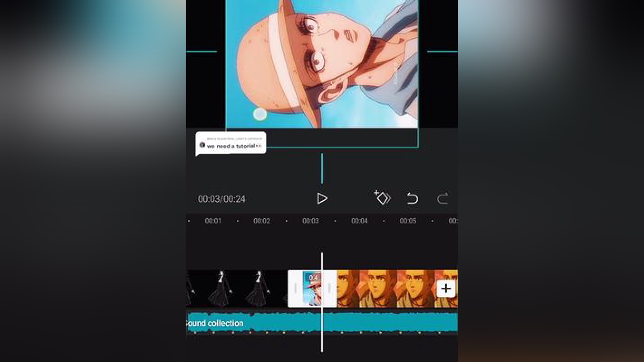Screen dimensions: 644x362
Task: Tap the "we need a tutorial" comment sticker
Action: coord(231,143)
